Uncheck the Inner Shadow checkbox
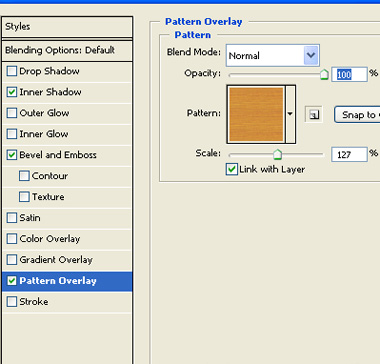380x364 pixels. point(12,92)
